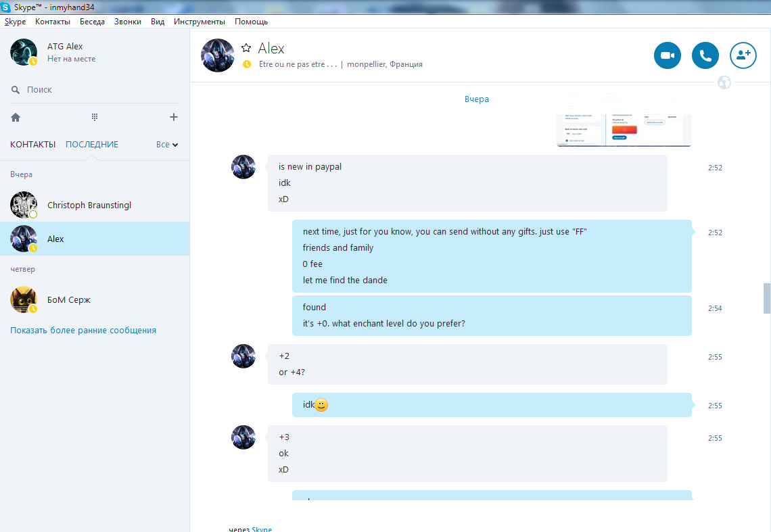The image size is (771, 532).
Task: Change status shown as Нет на месте
Action: (71, 59)
